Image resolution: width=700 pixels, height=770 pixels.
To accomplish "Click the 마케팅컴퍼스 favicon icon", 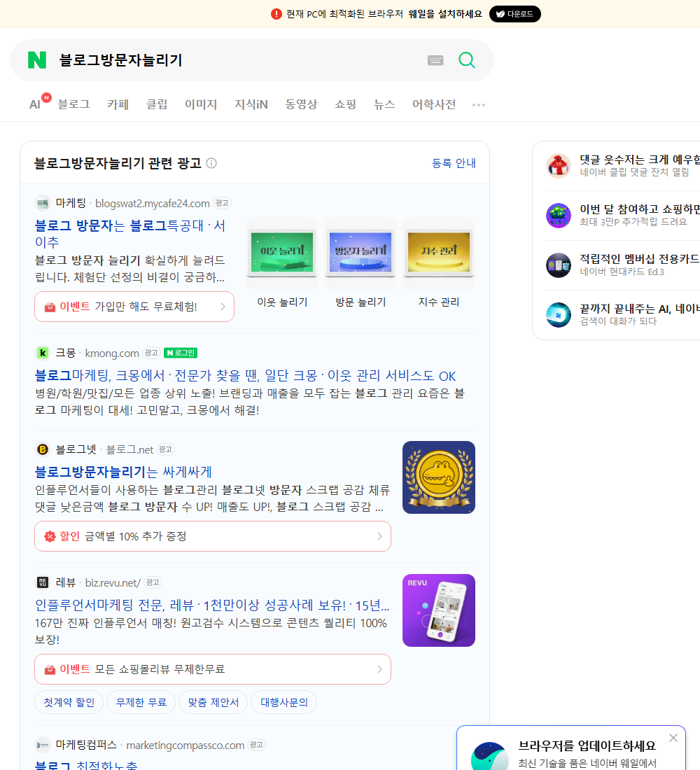I will (x=43, y=745).
